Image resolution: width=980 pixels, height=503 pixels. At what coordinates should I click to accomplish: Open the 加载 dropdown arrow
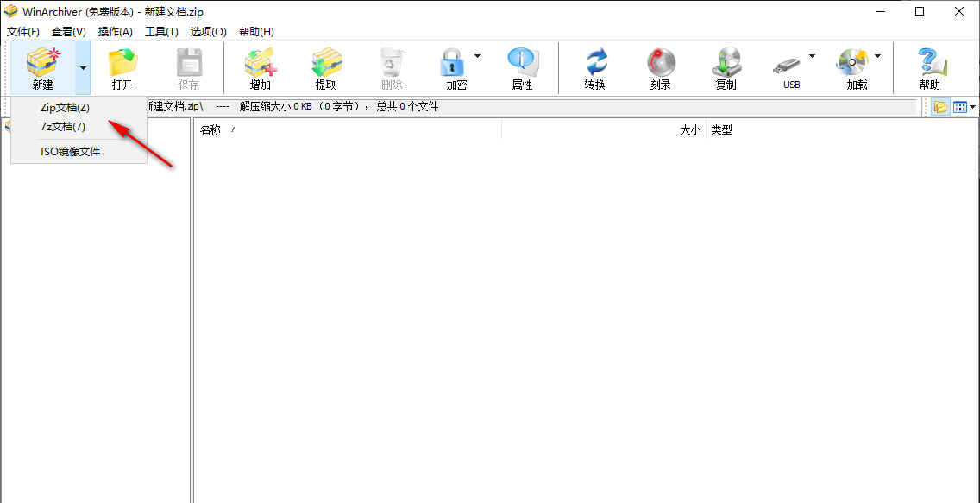tap(877, 56)
